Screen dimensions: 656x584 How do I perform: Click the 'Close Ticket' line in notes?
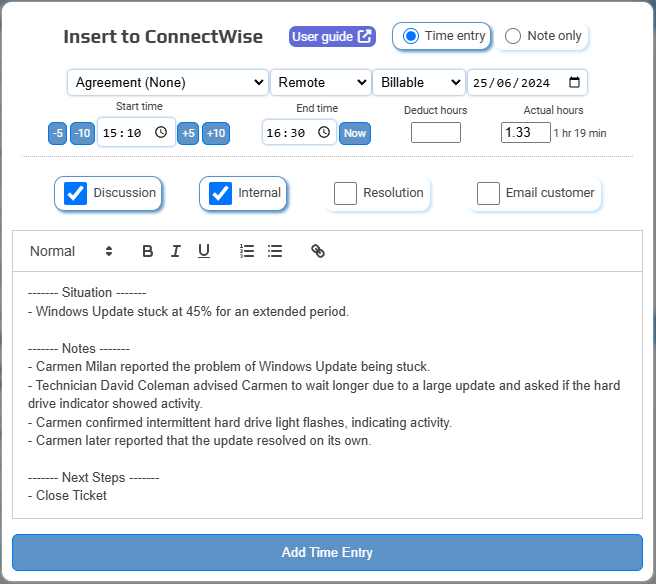point(67,496)
